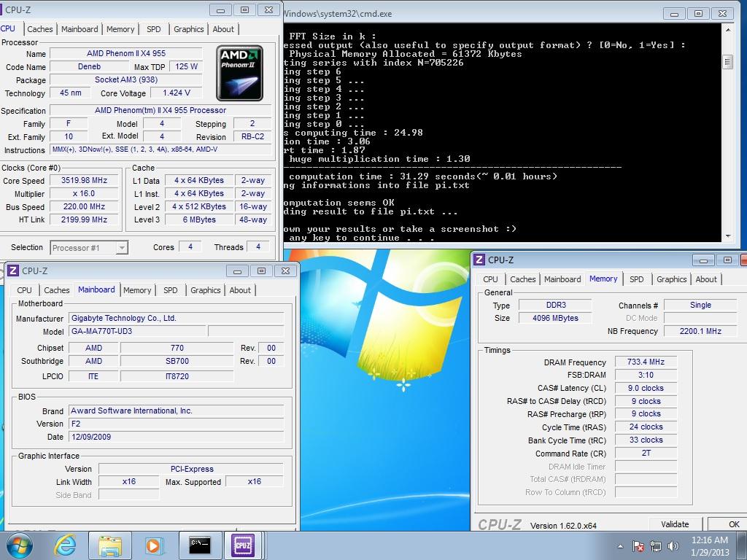Open the SPD tab in the top CPU-Z window
The image size is (747, 560).
(153, 29)
